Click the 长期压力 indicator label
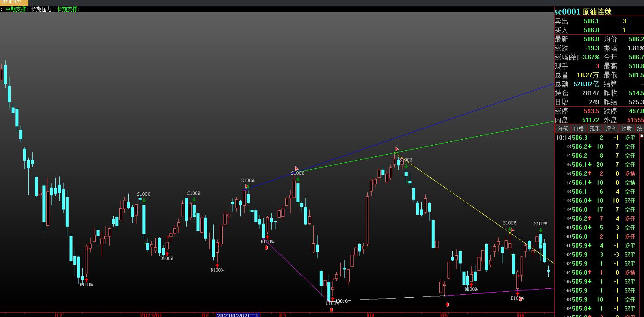644x317 pixels. click(42, 9)
